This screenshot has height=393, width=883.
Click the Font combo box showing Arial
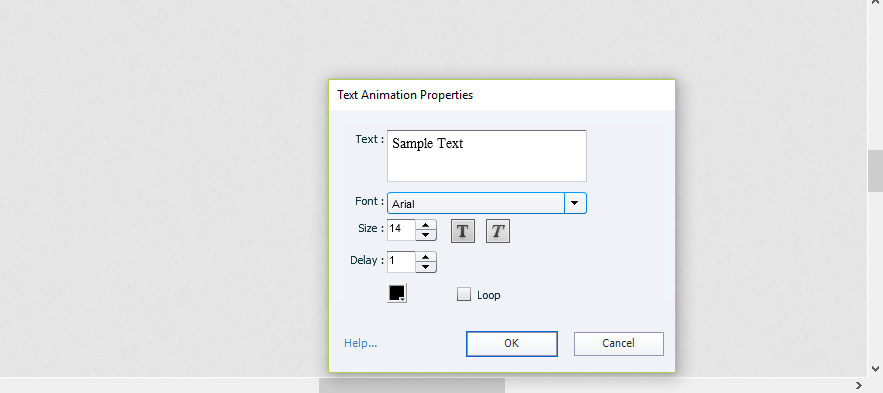487,203
